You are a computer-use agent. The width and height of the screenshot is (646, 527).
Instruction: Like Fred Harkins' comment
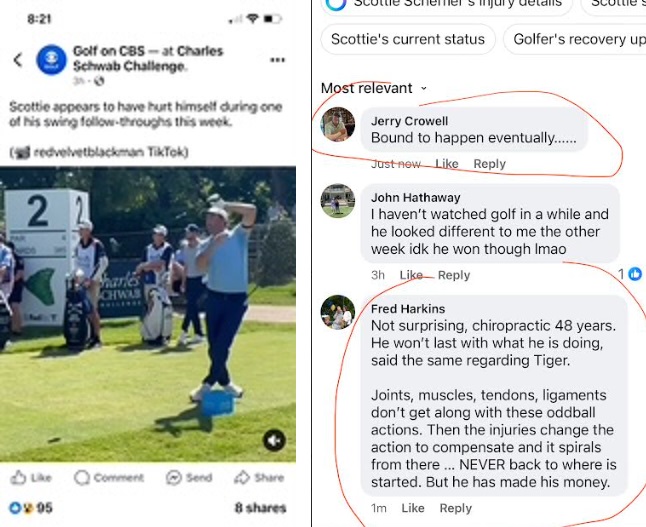pos(412,508)
